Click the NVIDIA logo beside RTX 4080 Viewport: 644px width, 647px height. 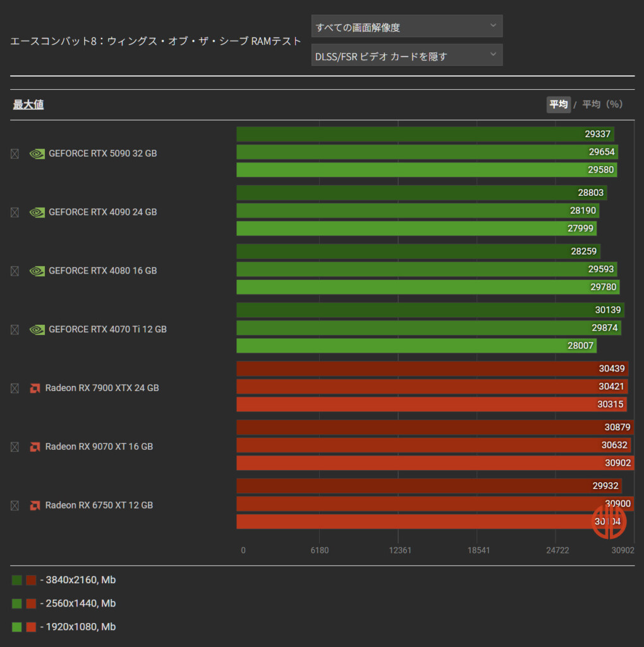tap(37, 271)
